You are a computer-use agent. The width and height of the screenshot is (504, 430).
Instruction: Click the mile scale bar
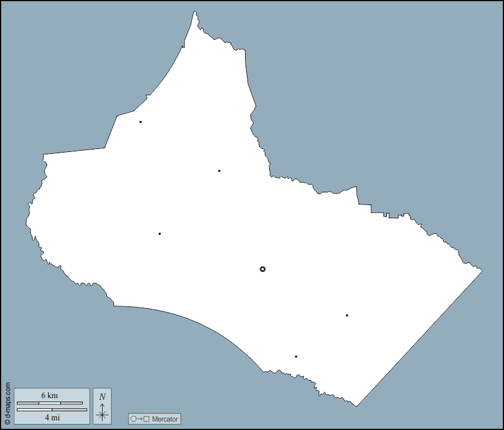point(52,409)
